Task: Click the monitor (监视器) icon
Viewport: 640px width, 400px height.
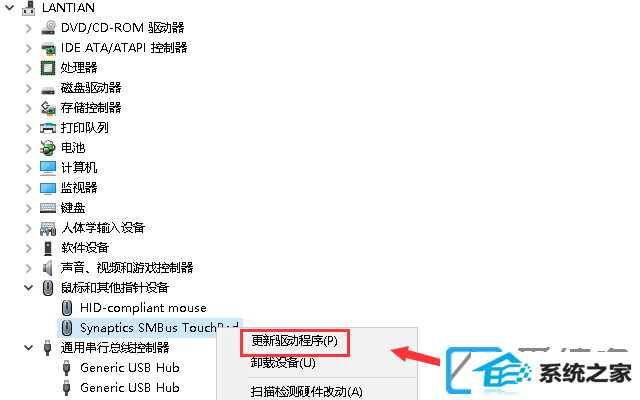Action: coord(48,188)
